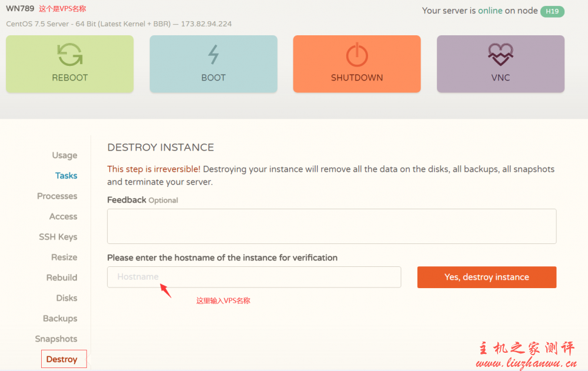Click the Boot lightning bolt icon
Viewport: 588px width, 371px height.
(x=213, y=55)
